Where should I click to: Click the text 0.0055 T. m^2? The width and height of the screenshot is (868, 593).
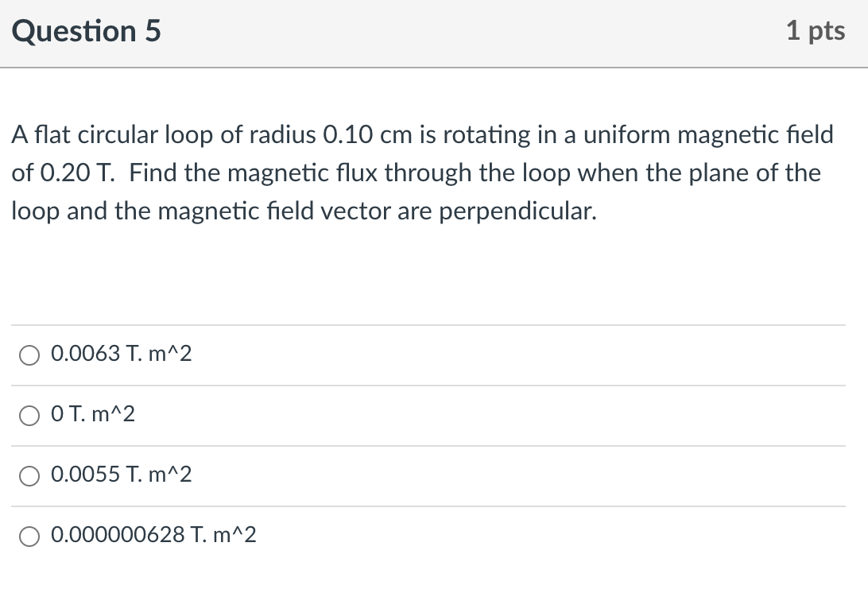(123, 475)
